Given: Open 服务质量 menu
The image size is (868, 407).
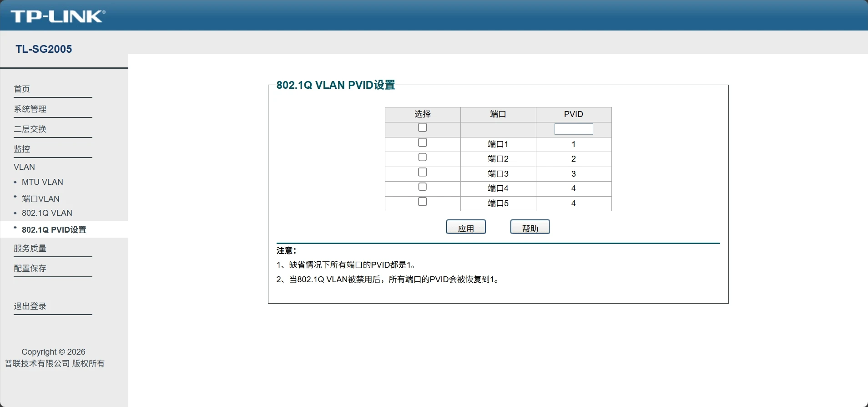Looking at the screenshot, I should (30, 248).
